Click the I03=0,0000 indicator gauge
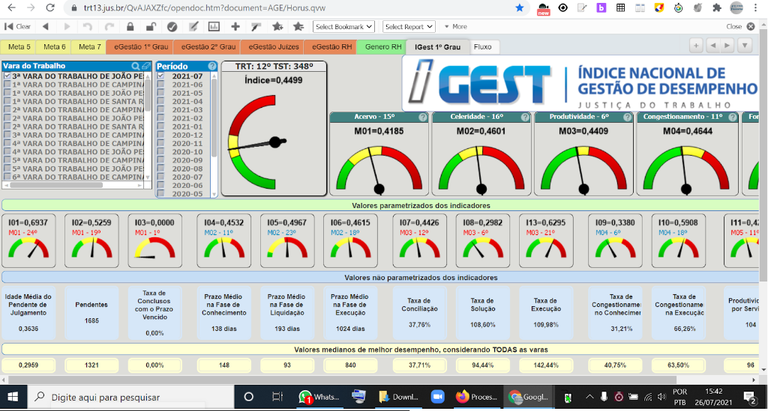This screenshot has height=411, width=768. 155,241
